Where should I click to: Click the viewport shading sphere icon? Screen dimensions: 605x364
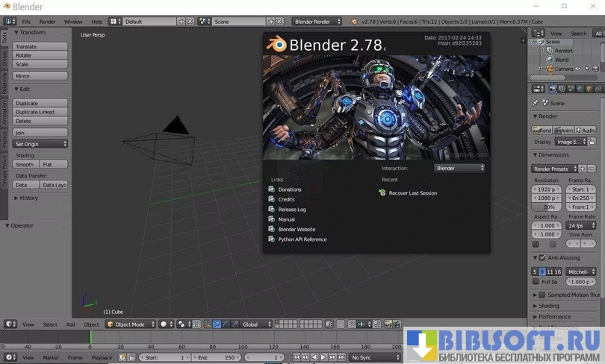(164, 324)
